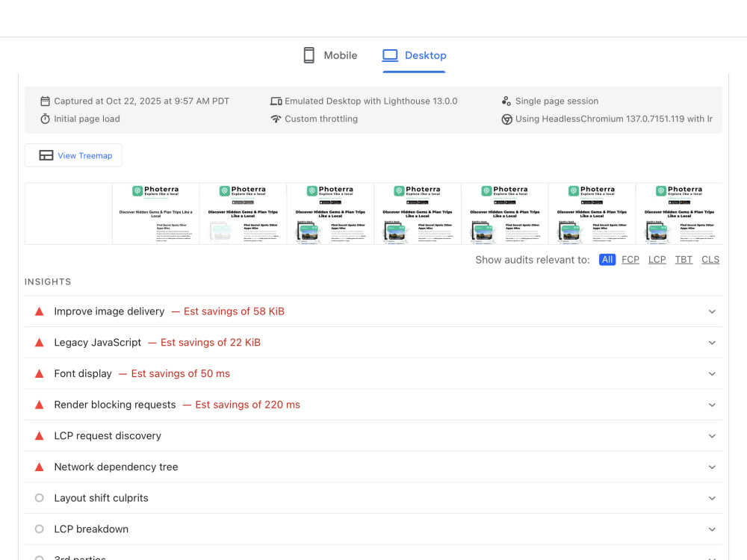Open the Improve image delivery insight
747x560 pixels.
[x=373, y=311]
